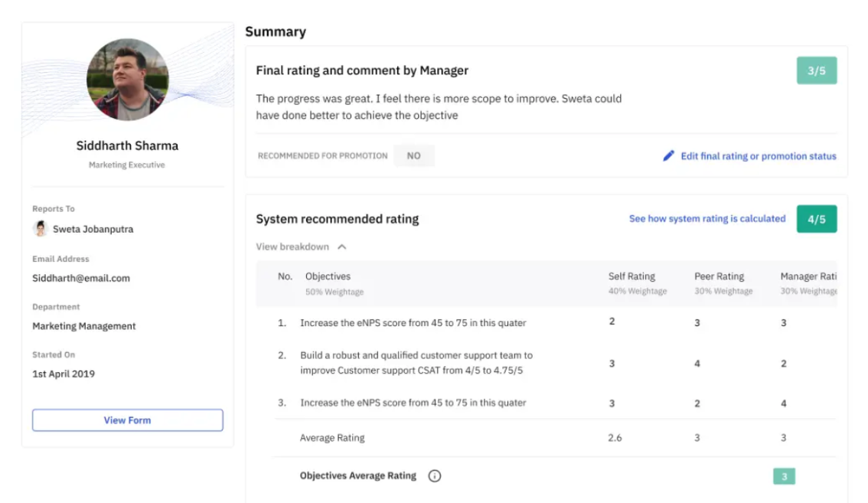Select objective 3 about eNPS score

point(413,403)
